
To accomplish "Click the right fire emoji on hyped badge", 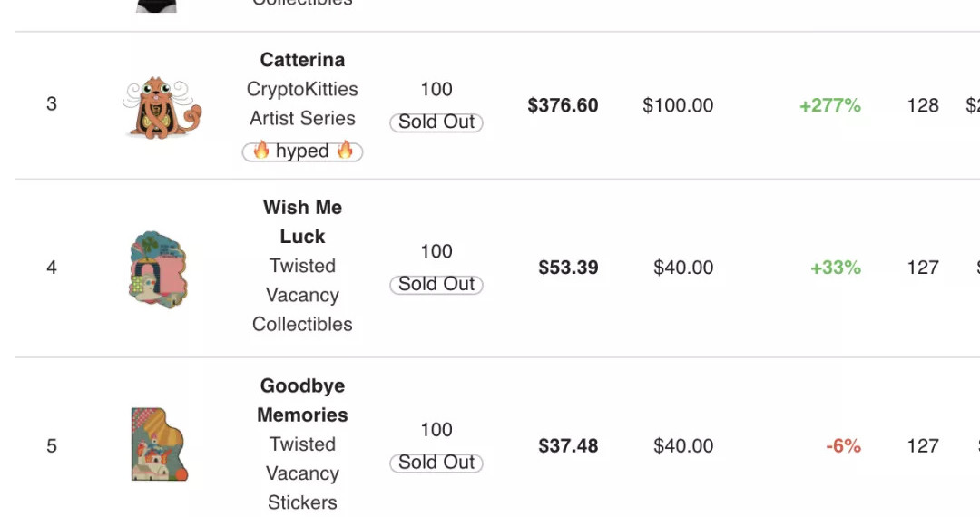I will pos(345,151).
